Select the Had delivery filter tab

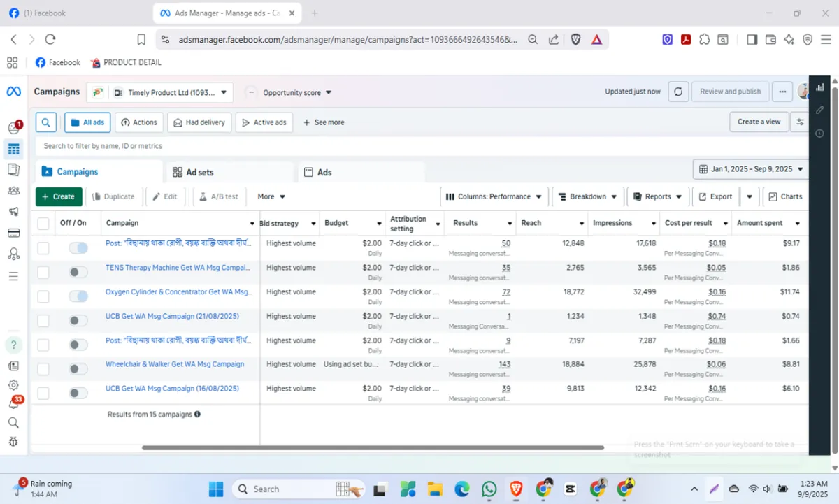199,122
